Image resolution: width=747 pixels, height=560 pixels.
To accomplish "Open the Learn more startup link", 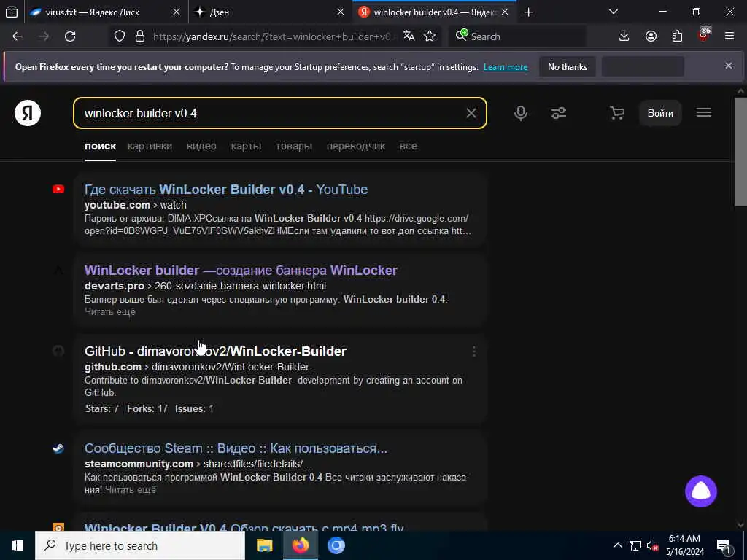I will (x=506, y=67).
